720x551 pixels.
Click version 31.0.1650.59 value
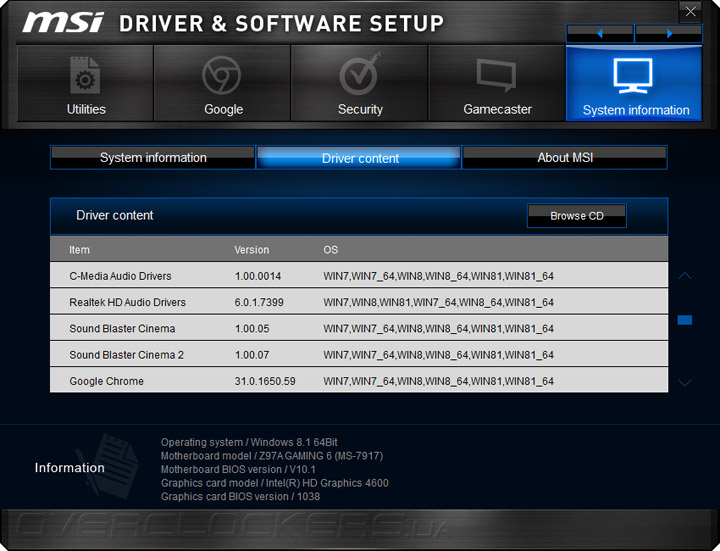(265, 381)
